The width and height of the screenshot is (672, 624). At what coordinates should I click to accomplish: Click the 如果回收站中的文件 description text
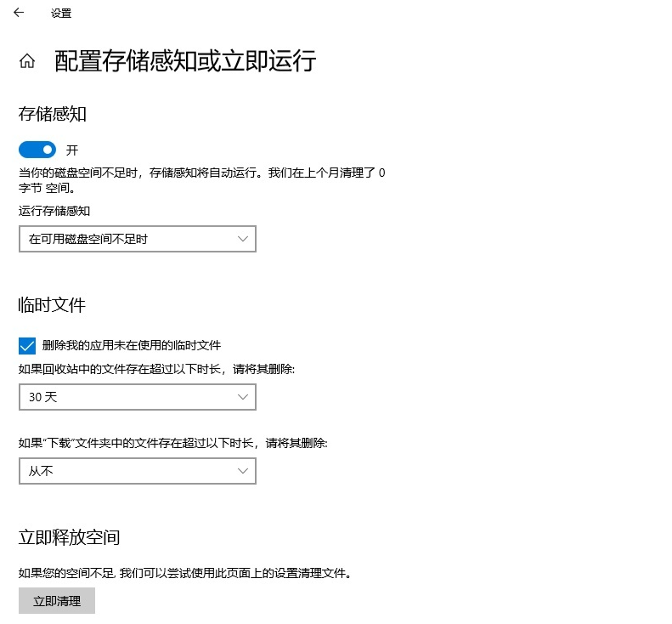pyautogui.click(x=156, y=369)
